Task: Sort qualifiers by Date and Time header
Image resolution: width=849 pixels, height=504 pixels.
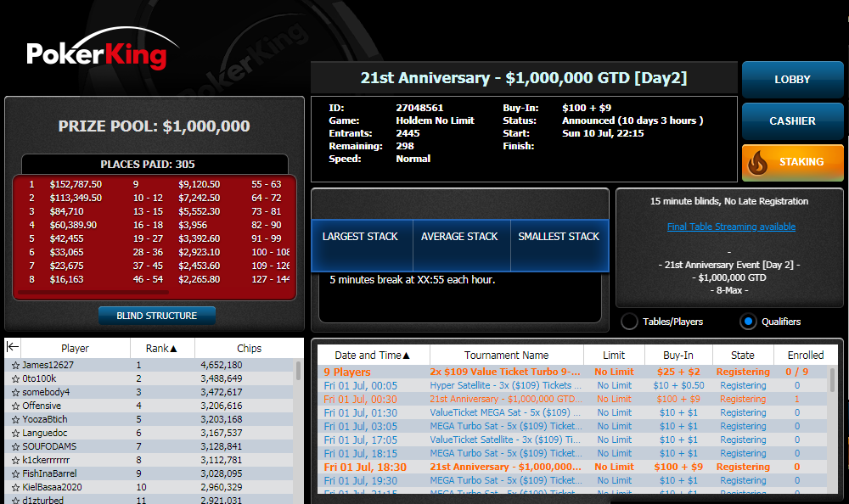Action: [x=373, y=356]
